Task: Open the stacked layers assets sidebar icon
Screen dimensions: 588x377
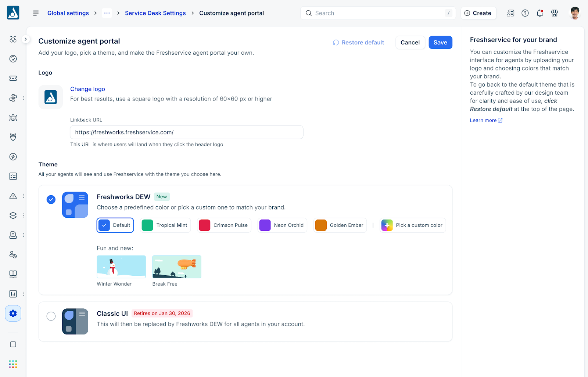Action: (13, 215)
